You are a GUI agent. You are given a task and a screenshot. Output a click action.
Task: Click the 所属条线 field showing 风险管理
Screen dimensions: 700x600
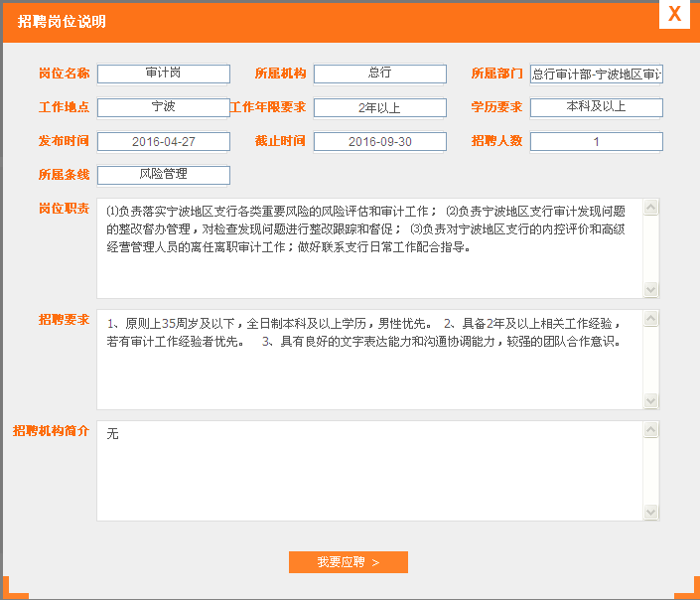164,175
